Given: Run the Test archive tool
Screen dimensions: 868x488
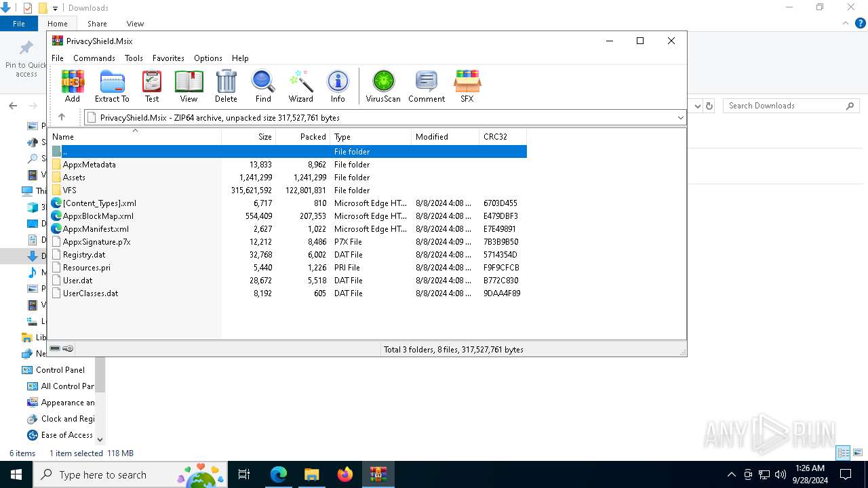Looking at the screenshot, I should [152, 86].
